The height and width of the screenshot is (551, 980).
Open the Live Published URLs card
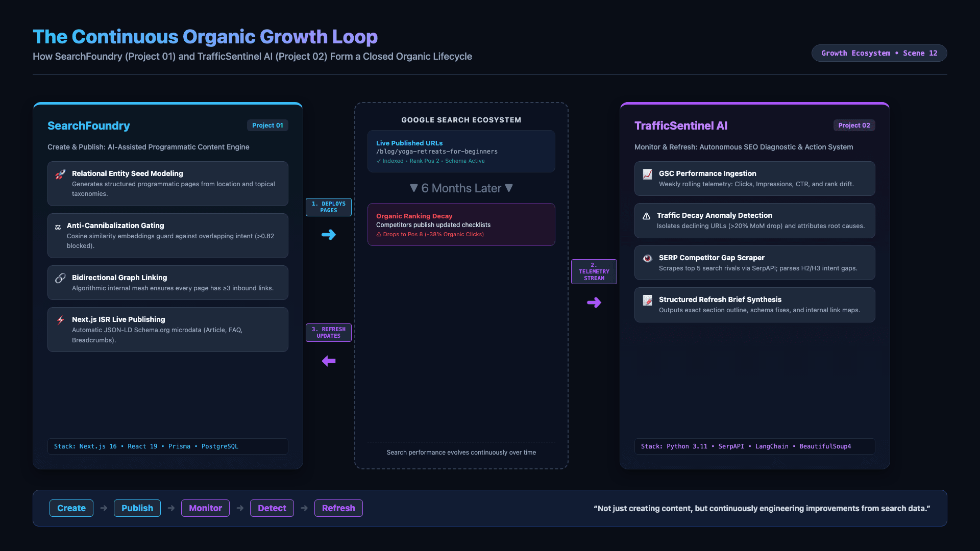[x=461, y=151]
